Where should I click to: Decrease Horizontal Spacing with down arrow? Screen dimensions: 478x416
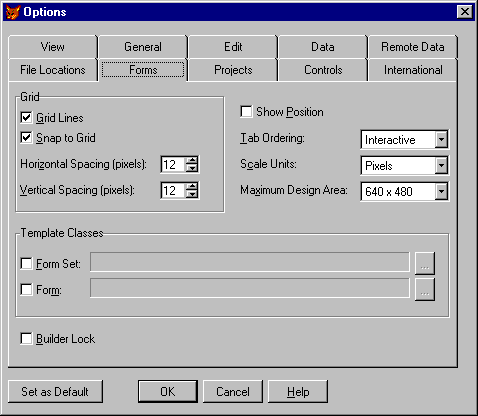tap(192, 168)
